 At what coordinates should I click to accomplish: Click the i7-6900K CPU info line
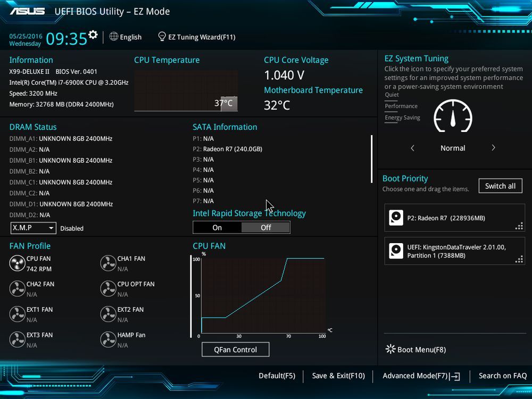coord(69,82)
